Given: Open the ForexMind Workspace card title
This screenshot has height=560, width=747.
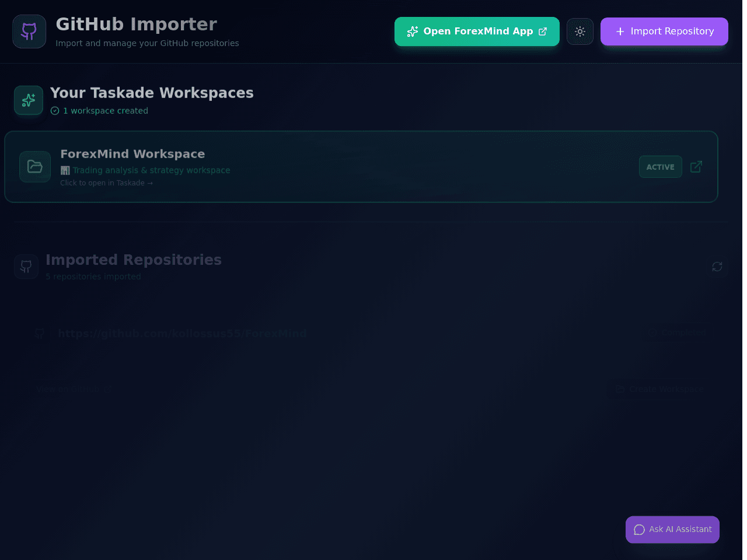Looking at the screenshot, I should point(132,154).
